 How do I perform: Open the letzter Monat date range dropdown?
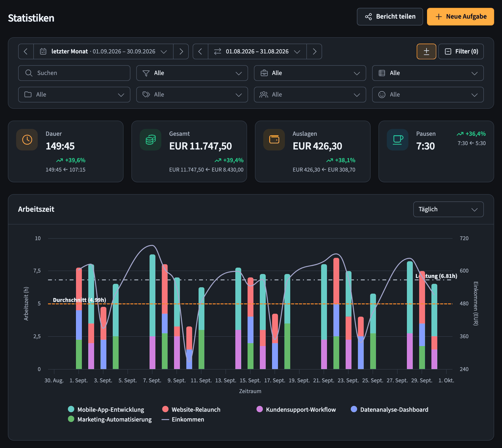pos(104,51)
